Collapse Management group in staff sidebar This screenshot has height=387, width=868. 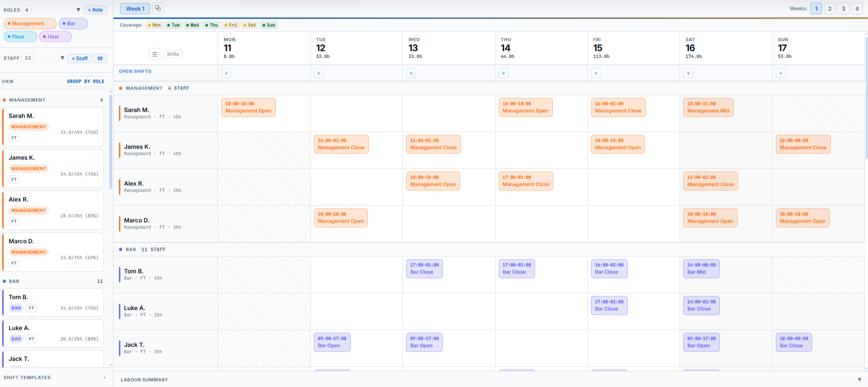coord(53,100)
